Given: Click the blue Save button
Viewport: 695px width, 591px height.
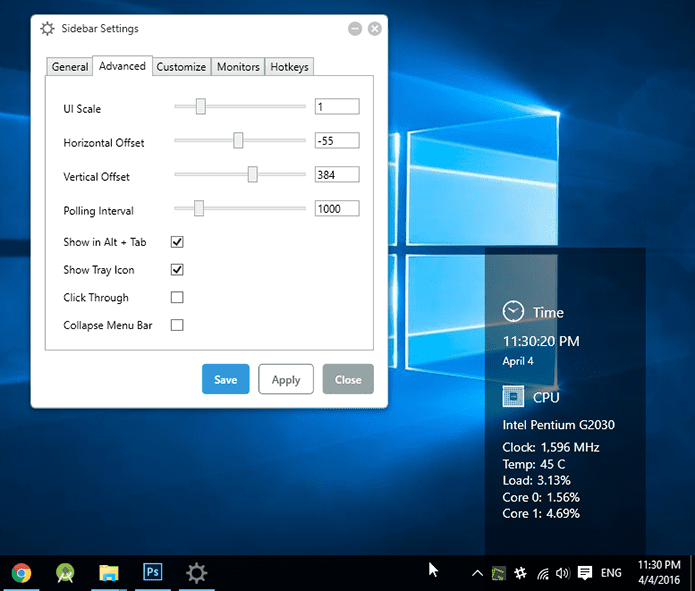Looking at the screenshot, I should 226,379.
